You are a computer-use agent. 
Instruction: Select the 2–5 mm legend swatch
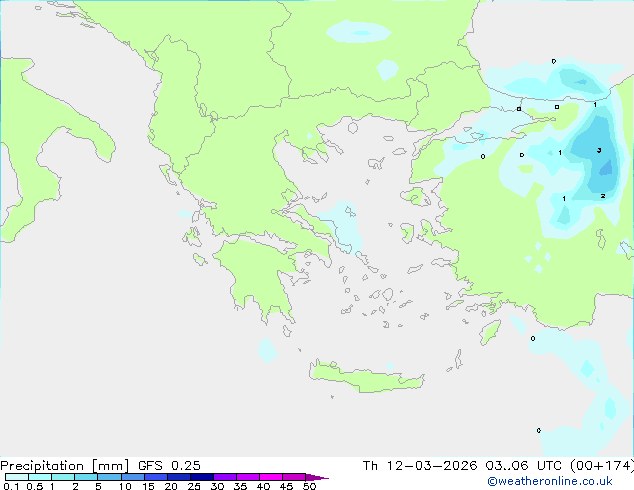pyautogui.click(x=86, y=477)
